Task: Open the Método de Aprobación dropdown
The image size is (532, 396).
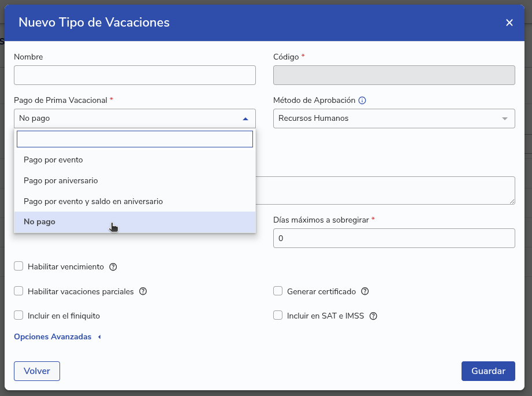Action: 393,119
